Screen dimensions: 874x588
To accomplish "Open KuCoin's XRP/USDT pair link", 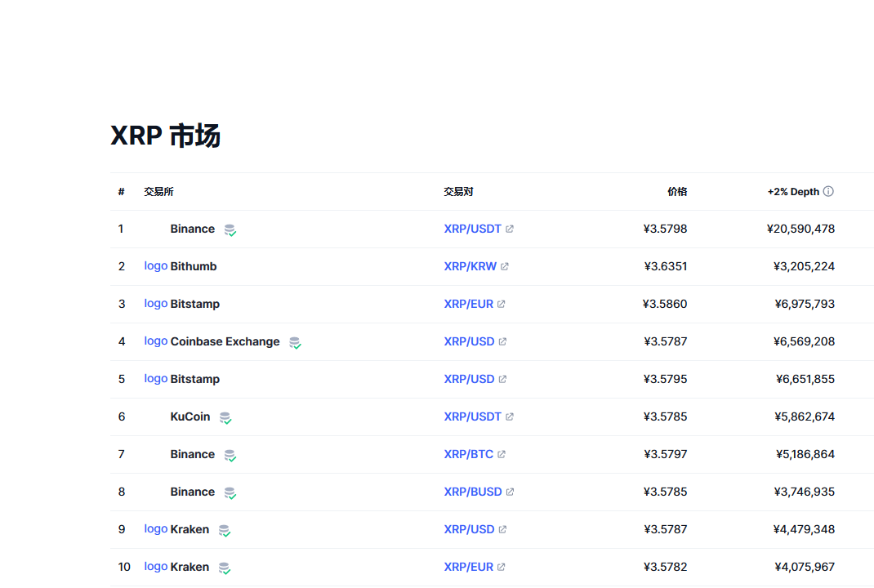I will (472, 416).
